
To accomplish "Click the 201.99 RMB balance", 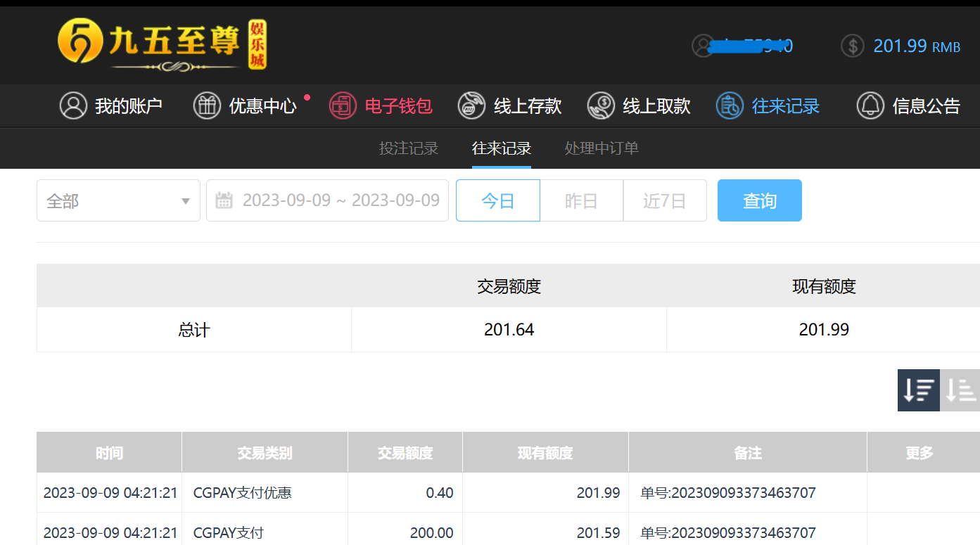I will (917, 46).
